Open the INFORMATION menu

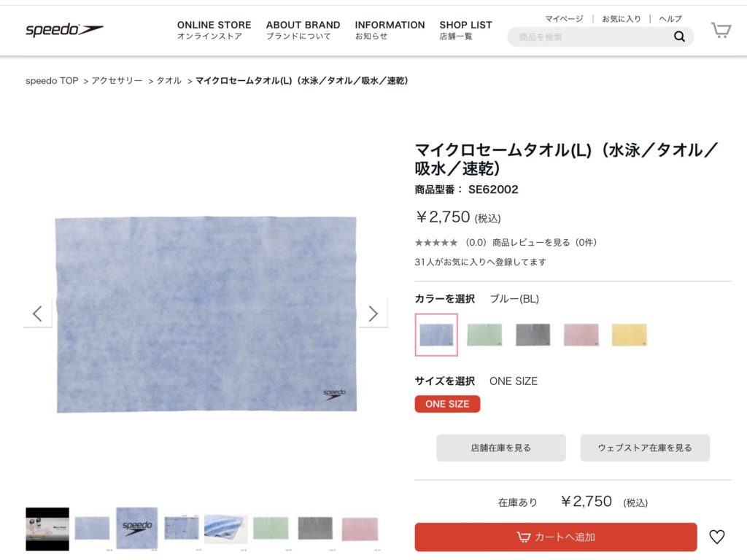(390, 30)
